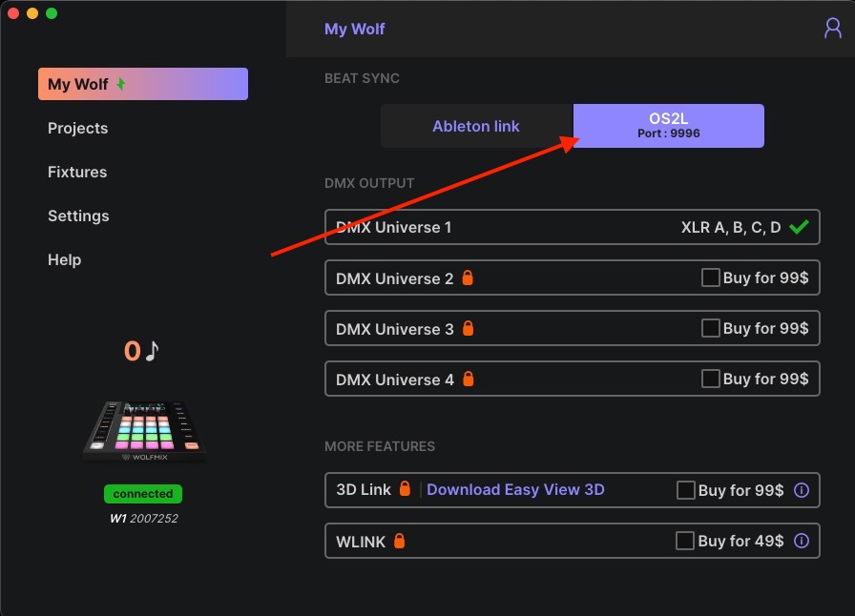Maximize the window with the green button

point(52,13)
